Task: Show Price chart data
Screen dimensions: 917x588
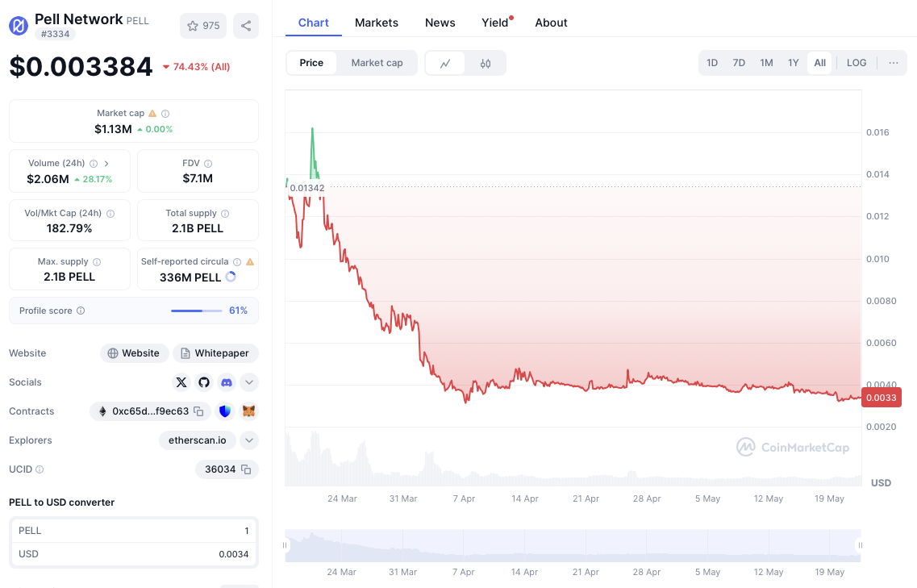Action: [311, 63]
